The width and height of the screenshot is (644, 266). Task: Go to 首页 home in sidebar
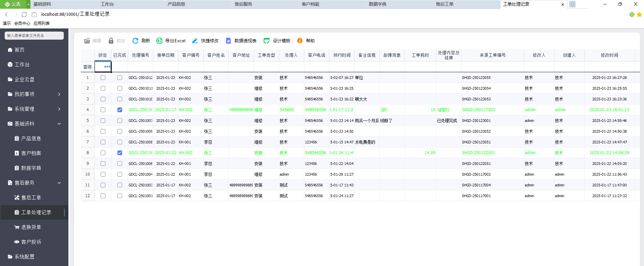tap(19, 50)
